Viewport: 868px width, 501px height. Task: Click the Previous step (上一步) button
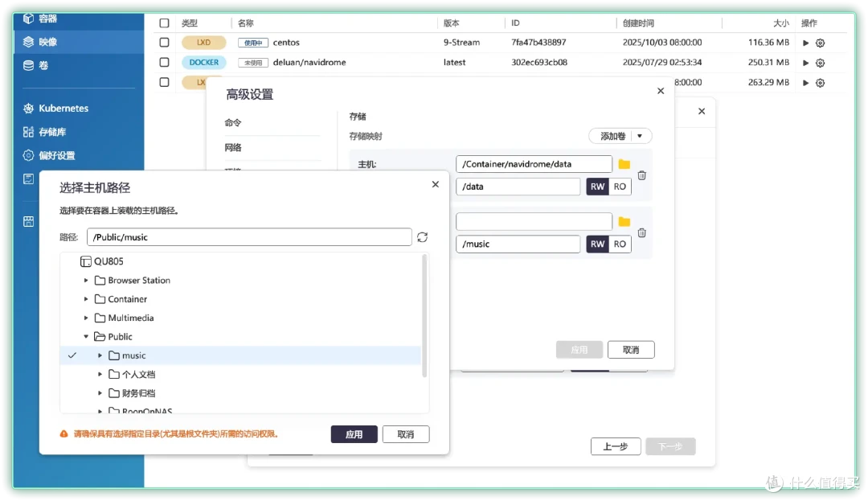(x=616, y=446)
